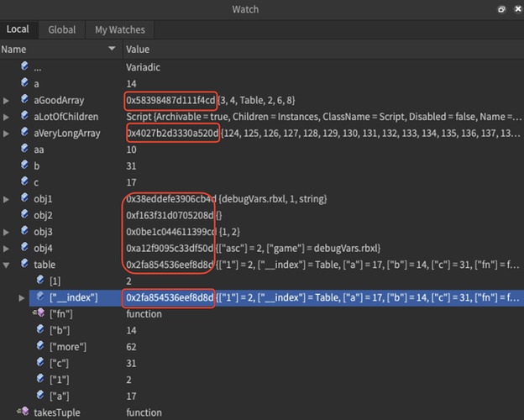Screen dimensions: 524x420
Task: Click the variable icon next to obj4
Action: [x=24, y=246]
